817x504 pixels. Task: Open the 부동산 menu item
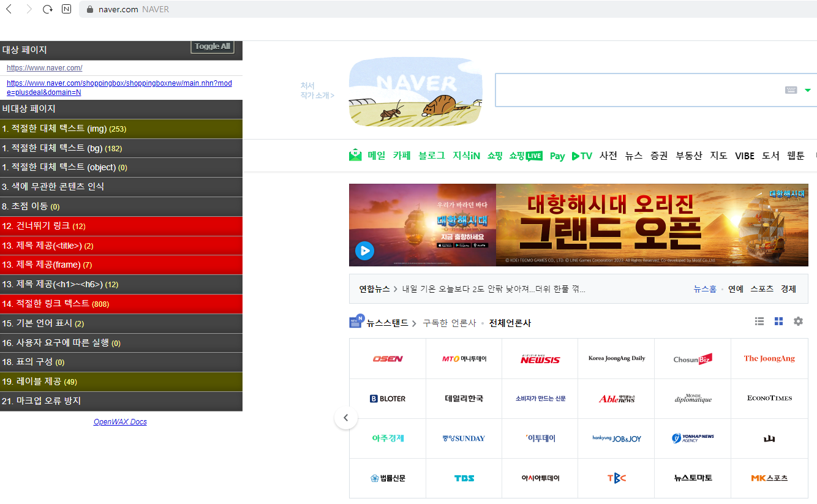click(689, 156)
